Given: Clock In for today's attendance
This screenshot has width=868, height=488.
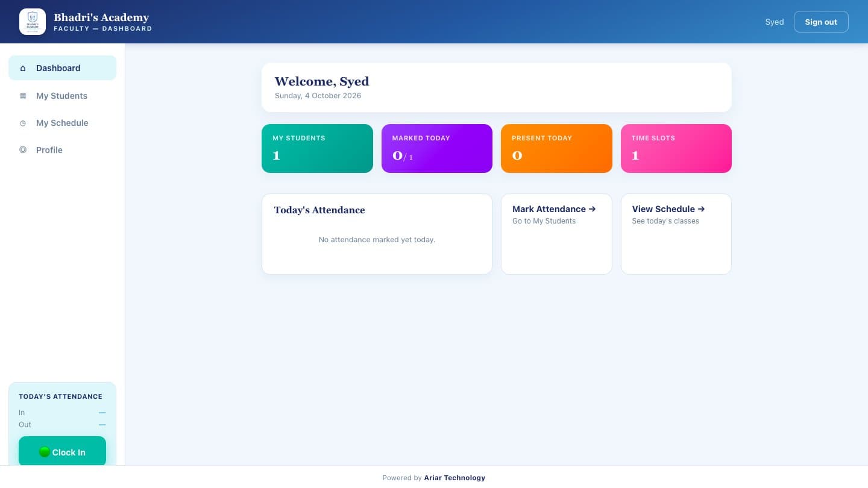Looking at the screenshot, I should click(x=62, y=452).
